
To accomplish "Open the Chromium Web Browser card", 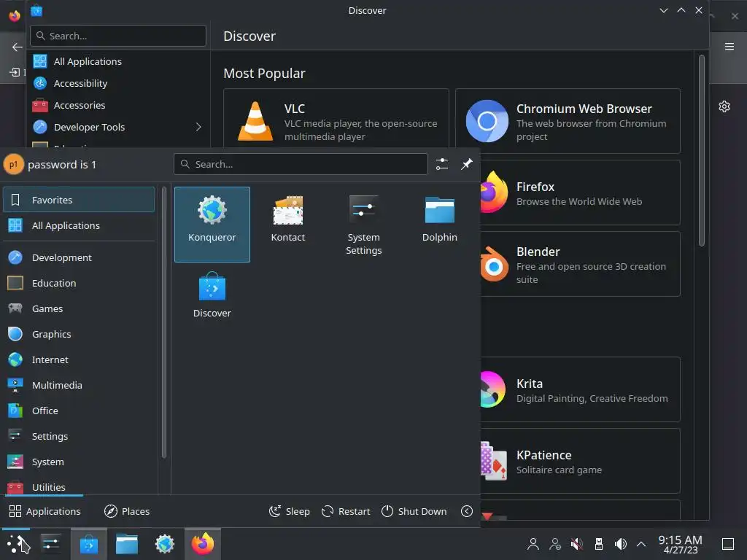I will point(568,121).
